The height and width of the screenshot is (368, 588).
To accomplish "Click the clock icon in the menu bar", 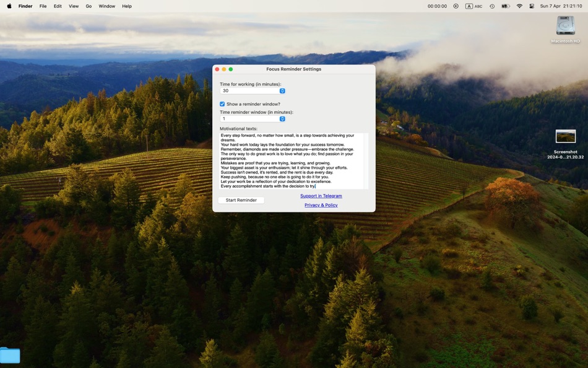I will tap(492, 6).
